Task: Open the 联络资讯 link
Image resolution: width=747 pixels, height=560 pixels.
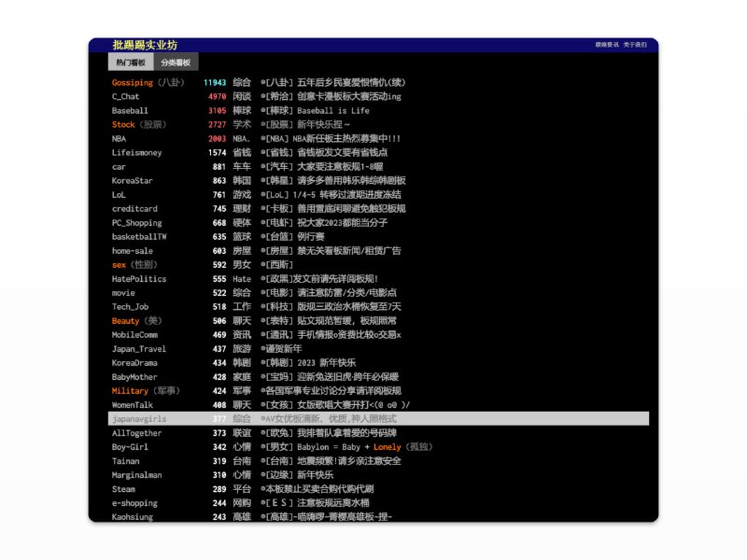Action: click(607, 45)
